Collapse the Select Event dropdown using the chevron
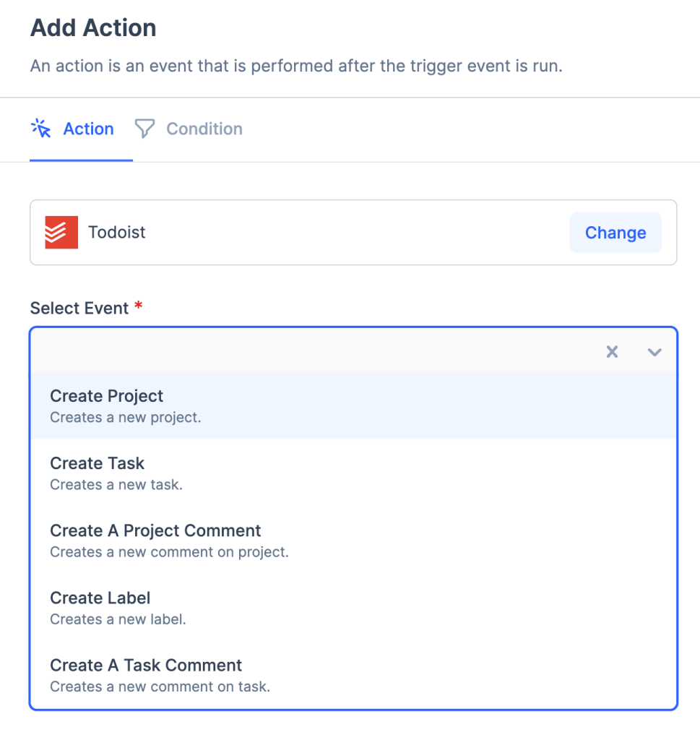Viewport: 700px width, 740px height. 654,352
